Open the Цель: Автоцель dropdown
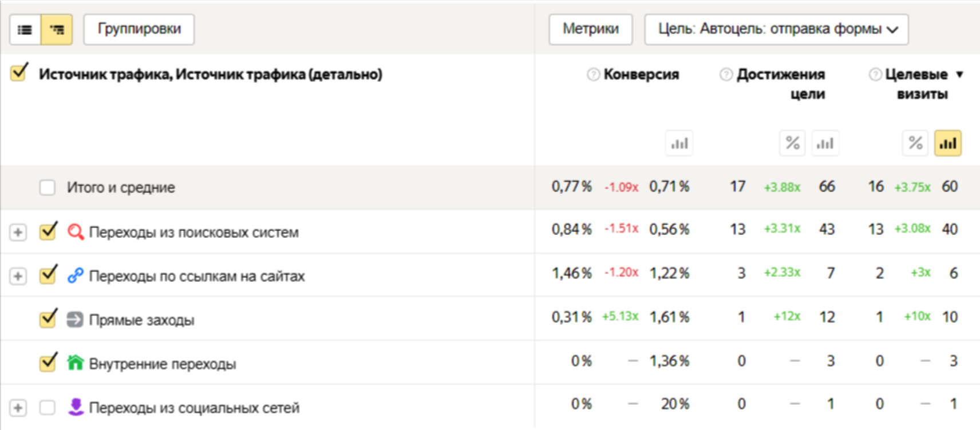980x430 pixels. (776, 29)
